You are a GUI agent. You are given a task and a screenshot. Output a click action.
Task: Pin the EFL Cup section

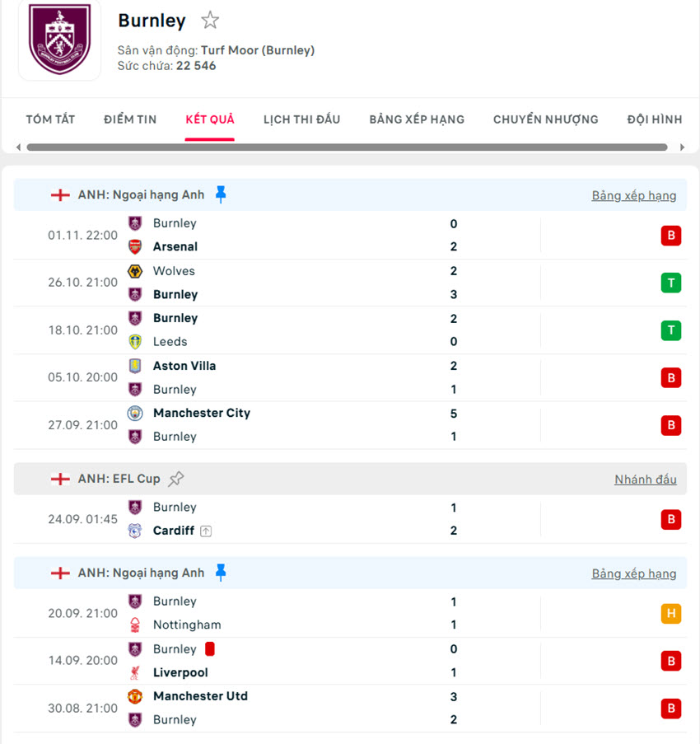click(x=177, y=478)
